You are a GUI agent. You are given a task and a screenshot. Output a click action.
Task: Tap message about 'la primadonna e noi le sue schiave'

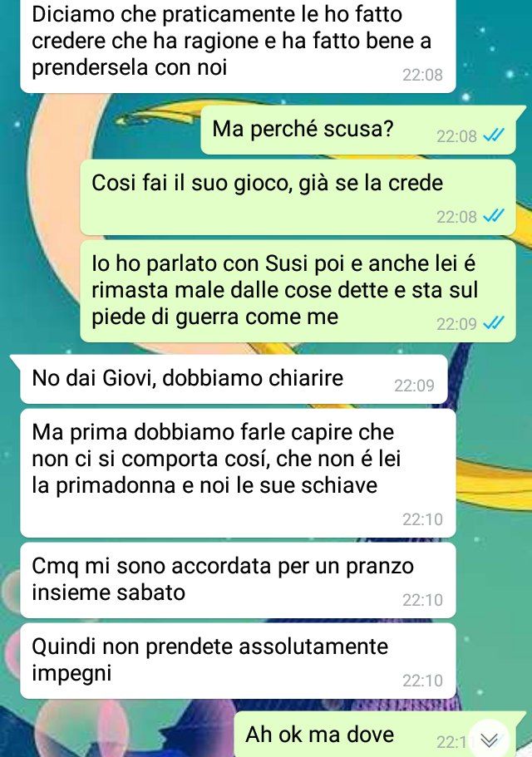(x=238, y=473)
